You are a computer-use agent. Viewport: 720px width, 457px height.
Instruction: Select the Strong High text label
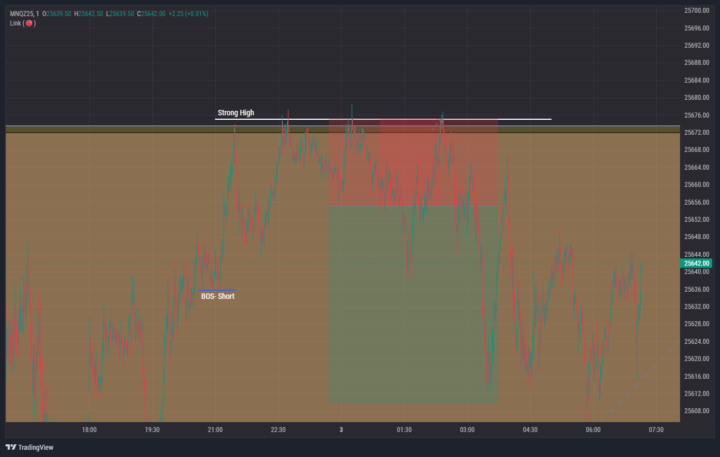click(236, 113)
